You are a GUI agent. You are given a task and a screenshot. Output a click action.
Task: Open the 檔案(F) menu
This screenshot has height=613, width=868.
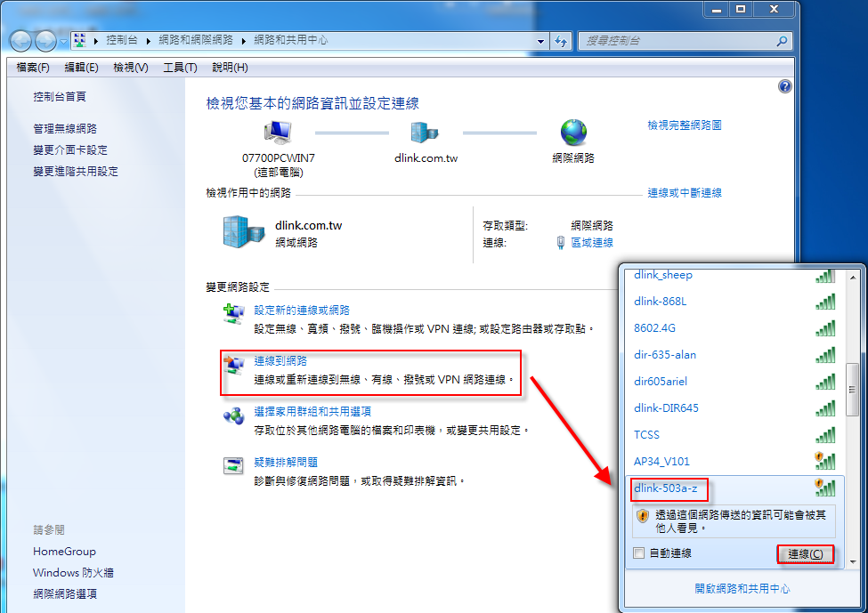33,68
